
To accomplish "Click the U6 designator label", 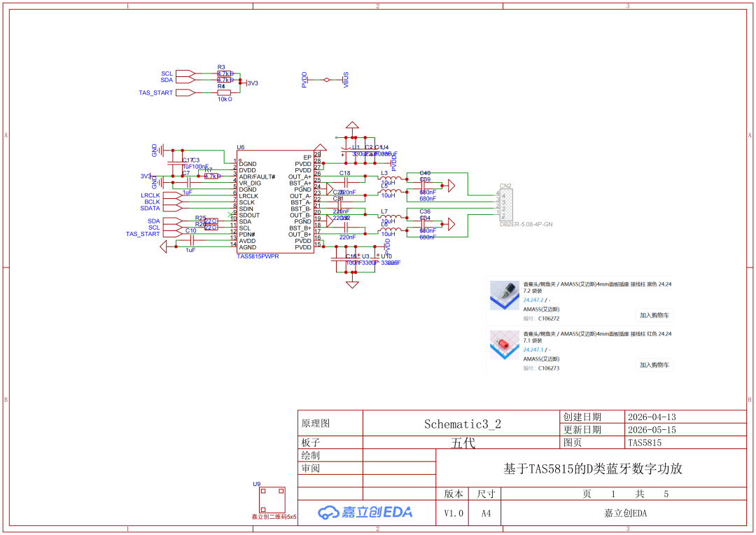I will tap(241, 147).
